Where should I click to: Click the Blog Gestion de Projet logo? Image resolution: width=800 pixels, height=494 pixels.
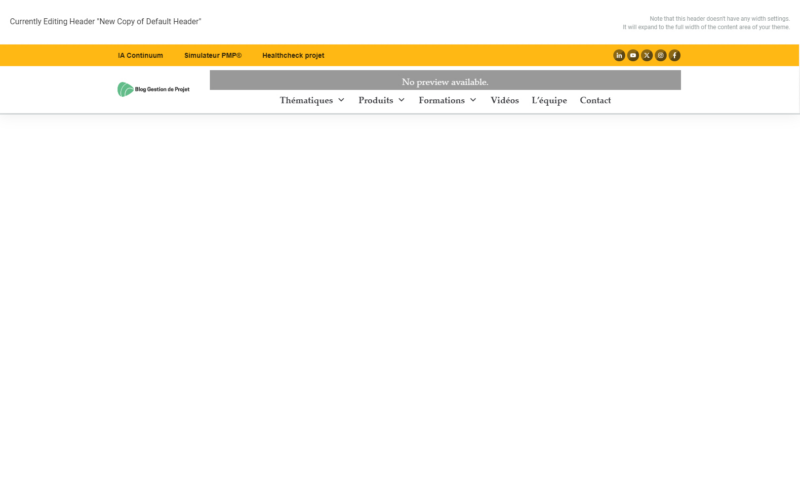click(154, 89)
